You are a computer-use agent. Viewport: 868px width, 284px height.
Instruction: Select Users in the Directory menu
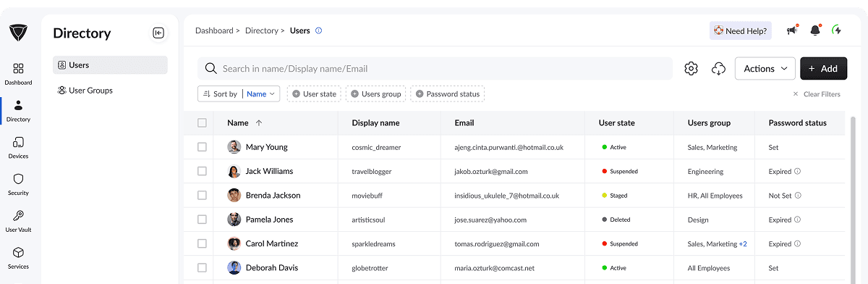(110, 65)
